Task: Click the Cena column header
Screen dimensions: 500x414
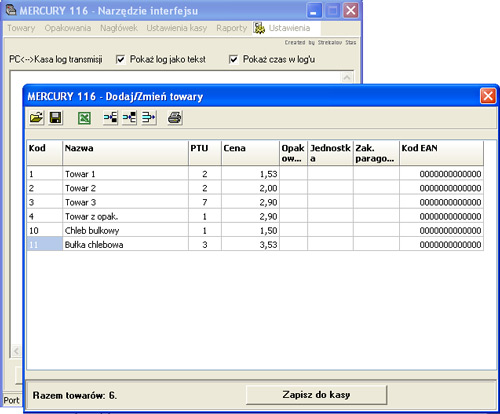Action: point(250,153)
